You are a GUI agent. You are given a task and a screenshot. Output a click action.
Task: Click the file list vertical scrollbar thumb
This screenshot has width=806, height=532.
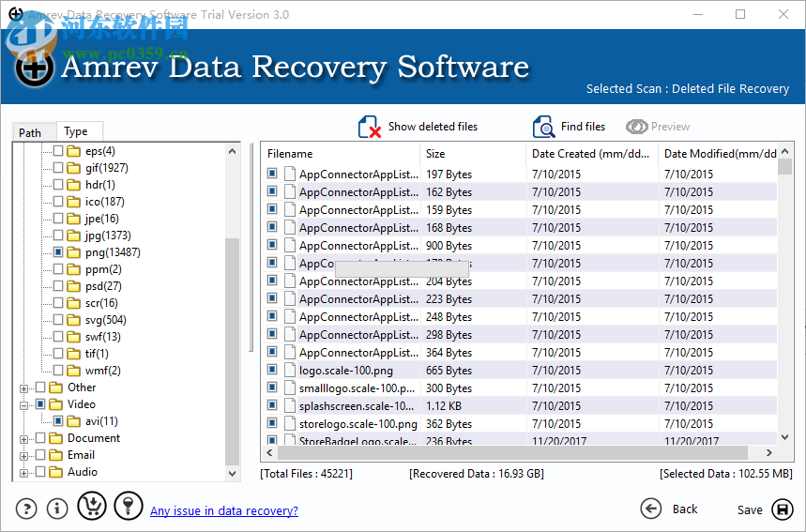point(785,167)
